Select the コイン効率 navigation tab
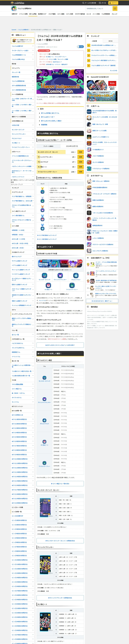The height and width of the screenshot is (644, 129). [70, 14]
